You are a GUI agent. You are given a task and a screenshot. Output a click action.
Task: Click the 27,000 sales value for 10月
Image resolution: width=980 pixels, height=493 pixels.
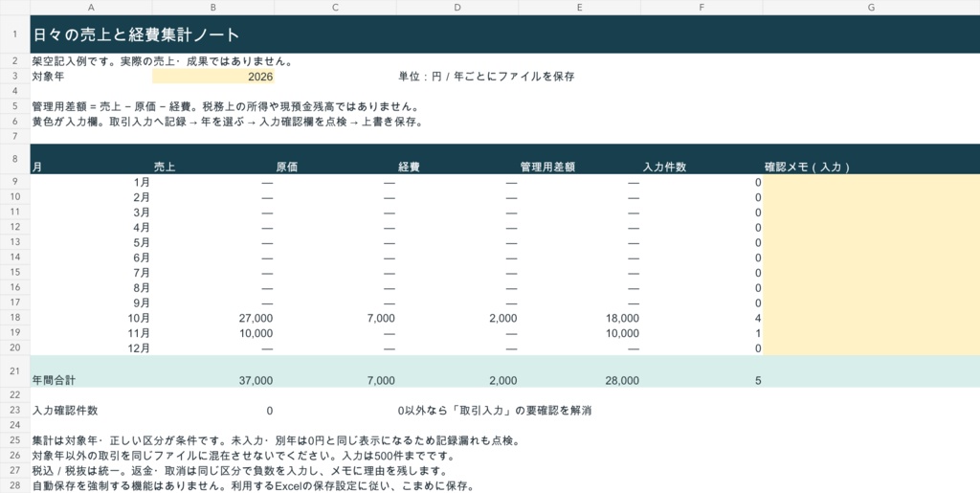[x=213, y=318]
